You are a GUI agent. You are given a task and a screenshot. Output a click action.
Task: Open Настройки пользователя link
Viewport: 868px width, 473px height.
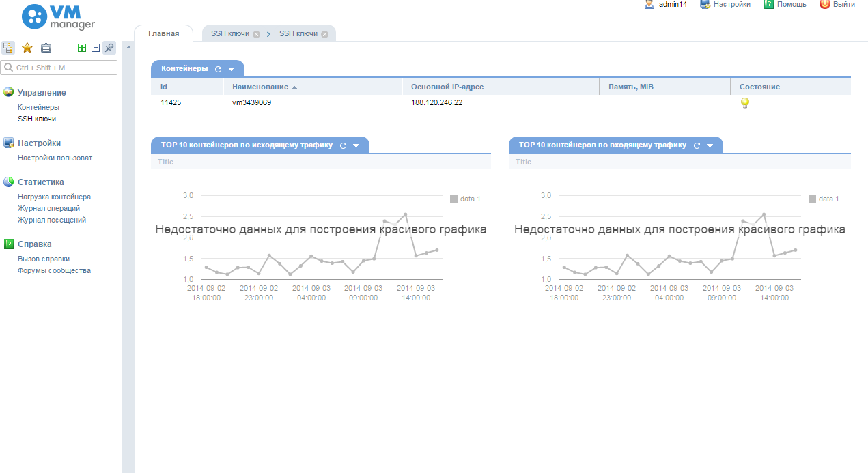[58, 158]
